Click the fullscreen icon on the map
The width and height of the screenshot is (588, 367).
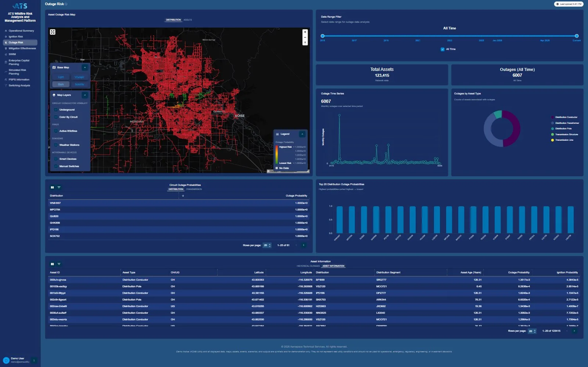point(53,32)
